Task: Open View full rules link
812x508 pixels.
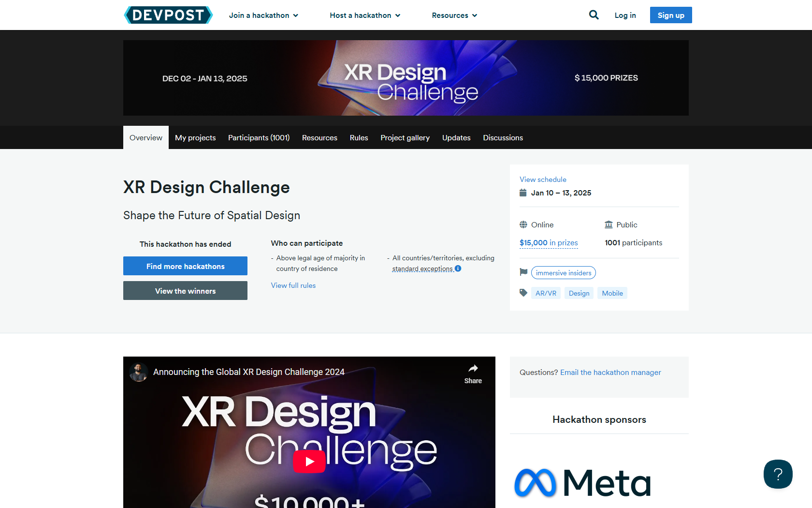Action: click(x=293, y=285)
